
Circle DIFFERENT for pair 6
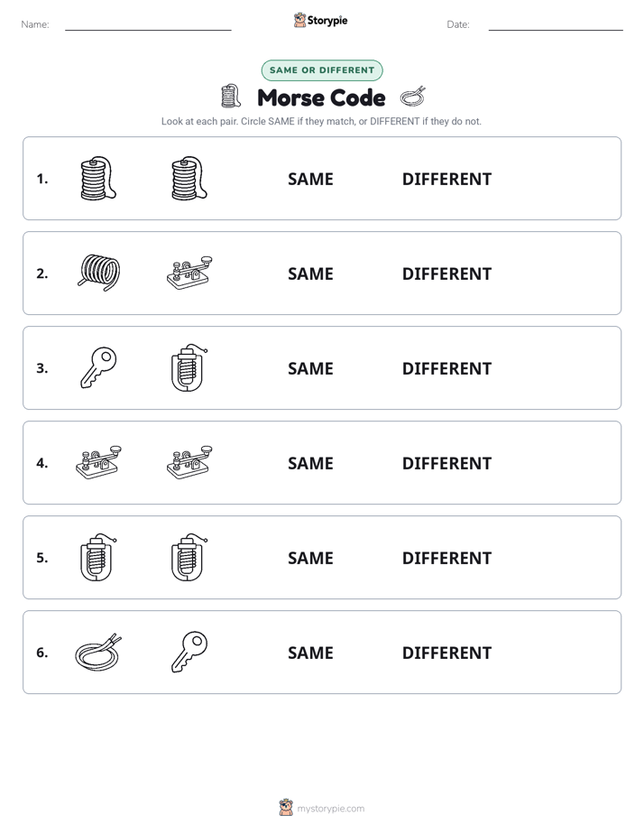click(446, 653)
